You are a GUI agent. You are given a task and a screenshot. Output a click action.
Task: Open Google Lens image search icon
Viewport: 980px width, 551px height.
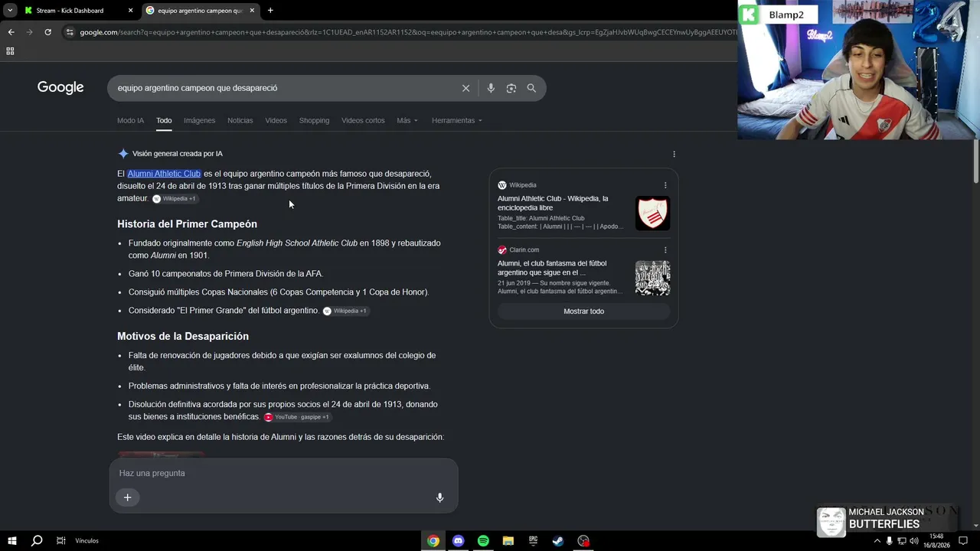(511, 88)
